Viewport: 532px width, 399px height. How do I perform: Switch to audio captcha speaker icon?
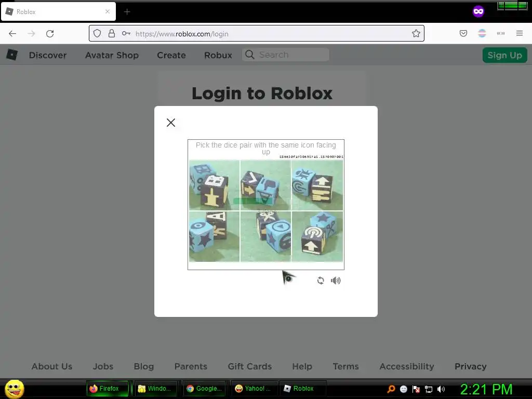pos(336,281)
